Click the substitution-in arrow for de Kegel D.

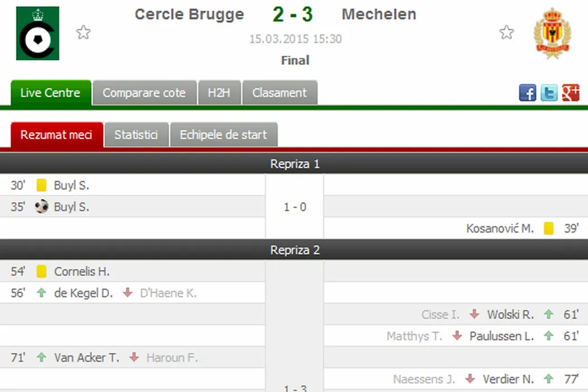point(41,293)
